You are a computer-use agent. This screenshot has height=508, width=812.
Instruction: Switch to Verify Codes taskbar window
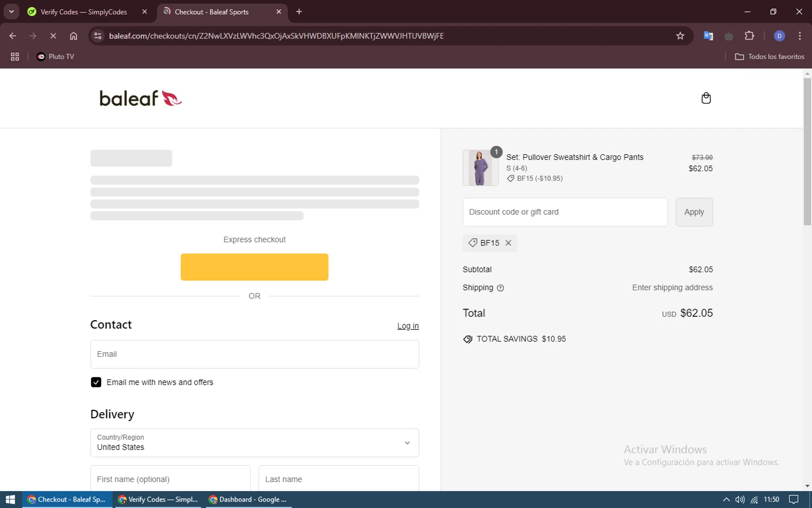pyautogui.click(x=158, y=499)
